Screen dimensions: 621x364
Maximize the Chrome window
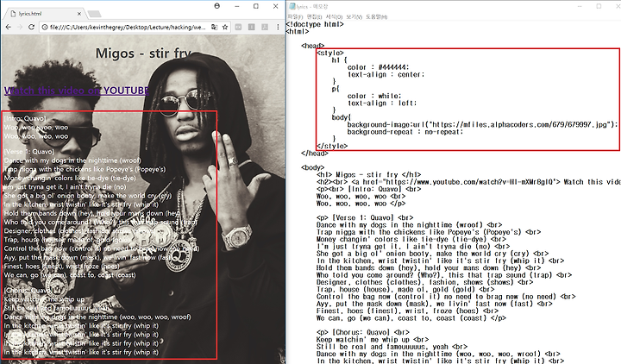[x=256, y=6]
